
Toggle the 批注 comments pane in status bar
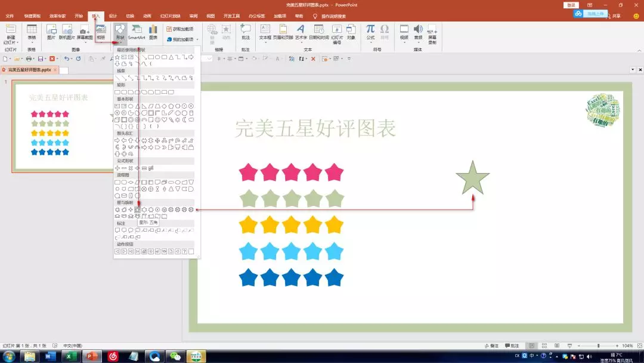click(511, 346)
